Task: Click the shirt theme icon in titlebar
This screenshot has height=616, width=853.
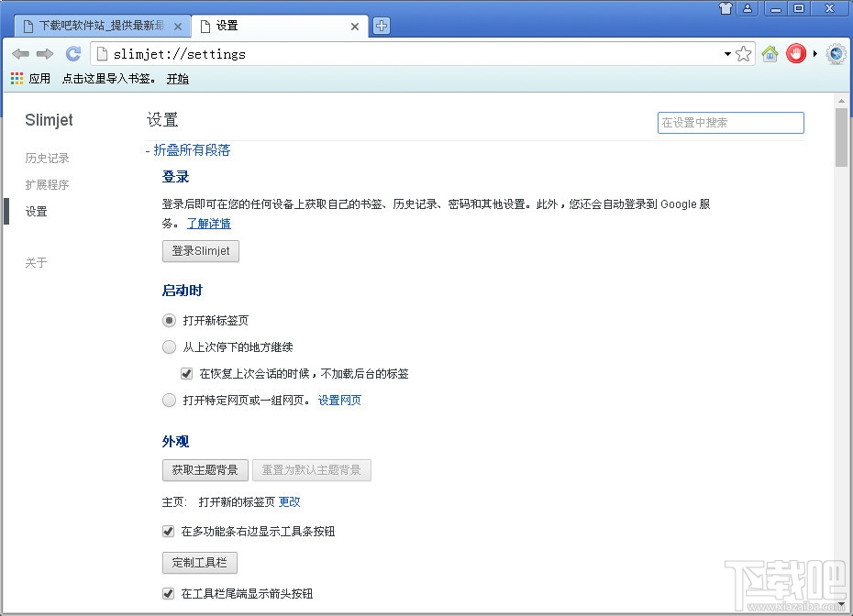Action: pyautogui.click(x=726, y=8)
